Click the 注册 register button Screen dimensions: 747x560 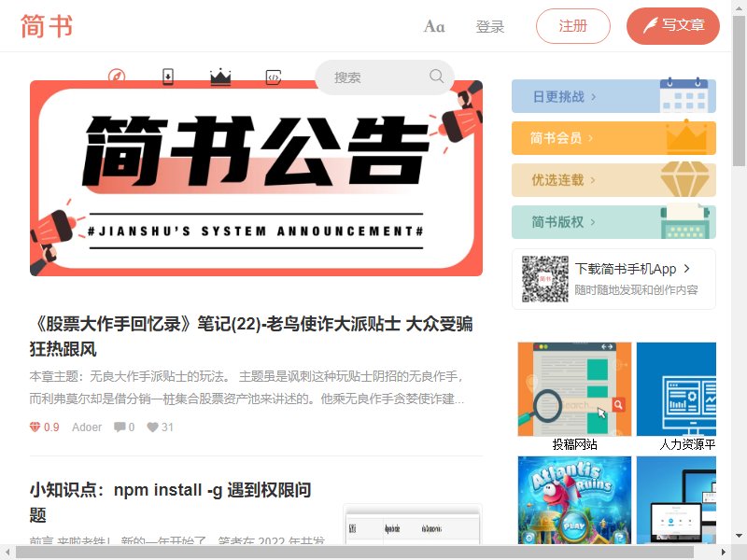[573, 26]
